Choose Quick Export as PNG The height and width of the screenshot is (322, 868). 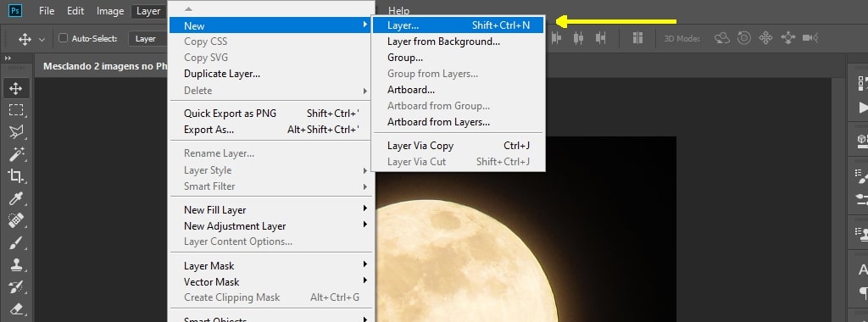(271, 114)
